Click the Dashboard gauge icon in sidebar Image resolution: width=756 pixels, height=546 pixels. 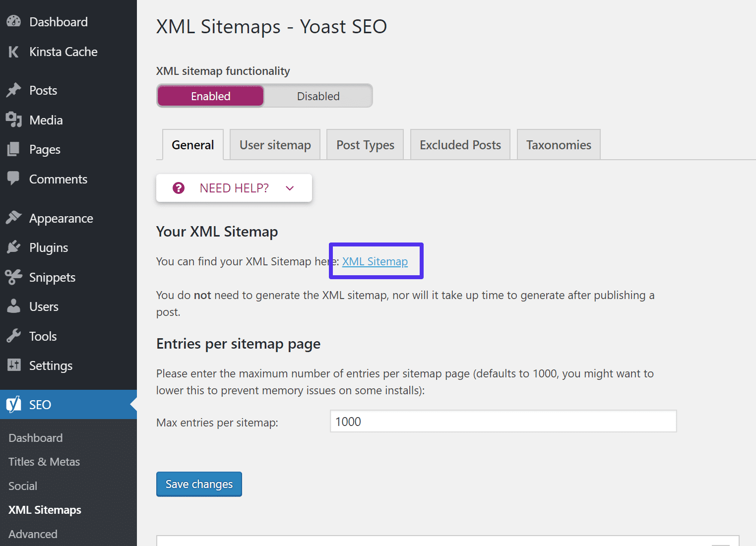pos(14,21)
